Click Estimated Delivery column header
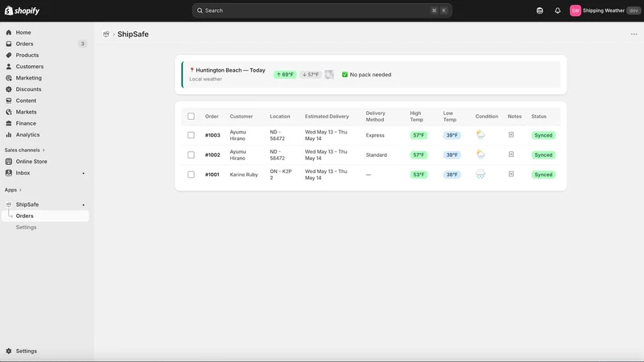Viewport: 644px width, 362px height. pyautogui.click(x=327, y=117)
